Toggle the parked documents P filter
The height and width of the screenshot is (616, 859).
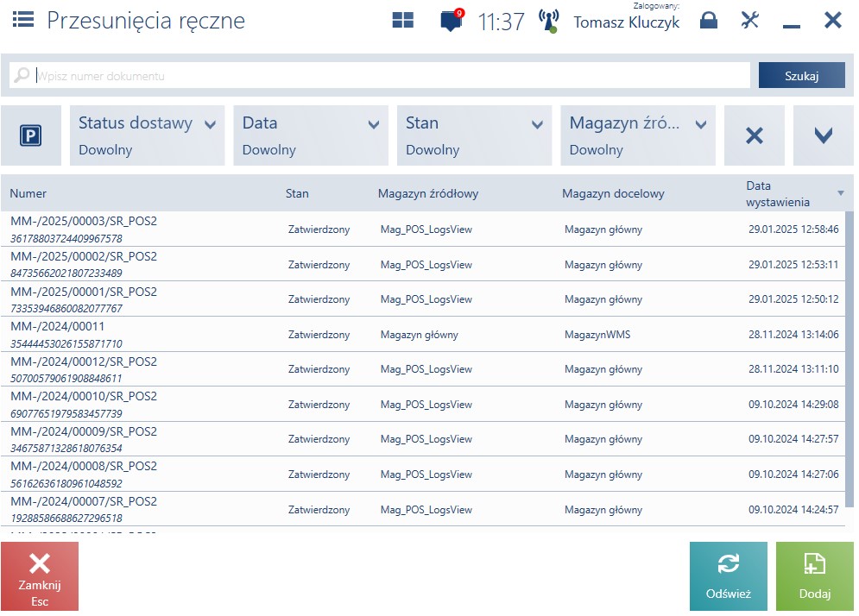(x=31, y=135)
